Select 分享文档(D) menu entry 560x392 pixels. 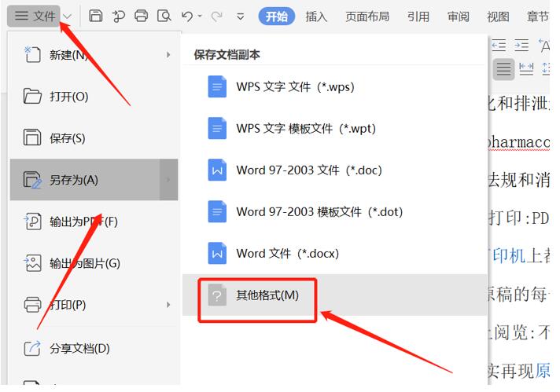(x=94, y=348)
